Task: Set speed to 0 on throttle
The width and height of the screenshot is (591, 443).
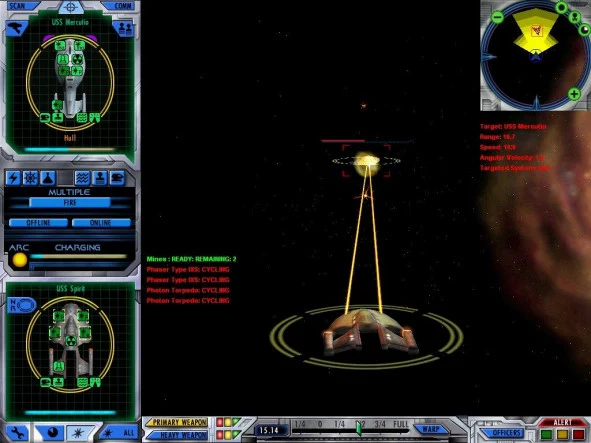Action: pos(320,425)
